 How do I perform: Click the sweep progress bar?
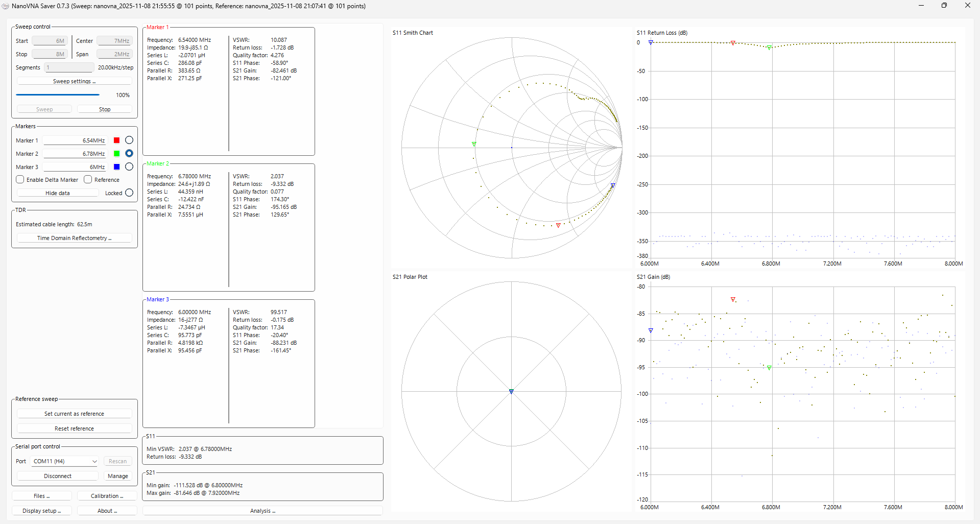58,95
